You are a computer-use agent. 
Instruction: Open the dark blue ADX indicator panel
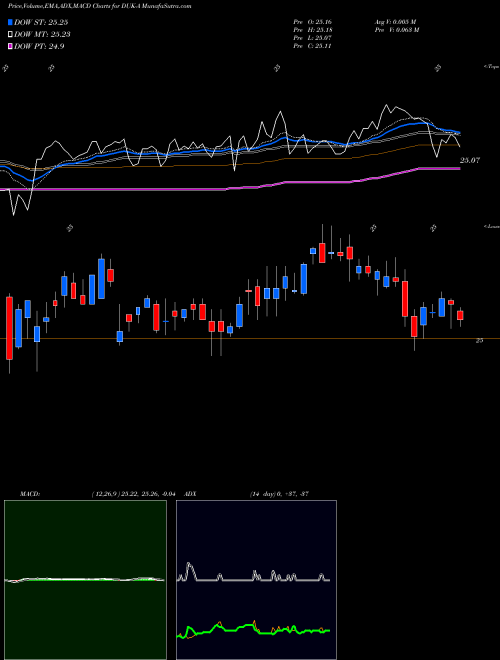point(256,580)
